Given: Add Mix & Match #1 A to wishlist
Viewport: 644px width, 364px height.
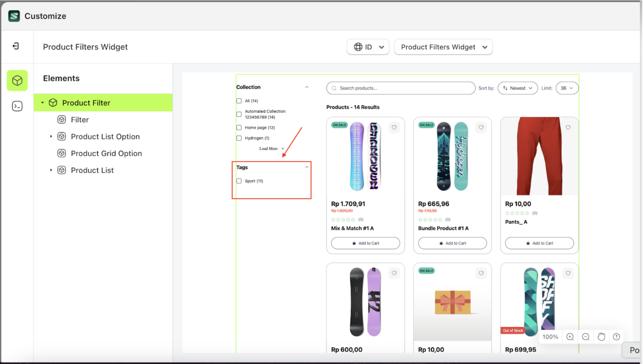Looking at the screenshot, I should point(394,128).
